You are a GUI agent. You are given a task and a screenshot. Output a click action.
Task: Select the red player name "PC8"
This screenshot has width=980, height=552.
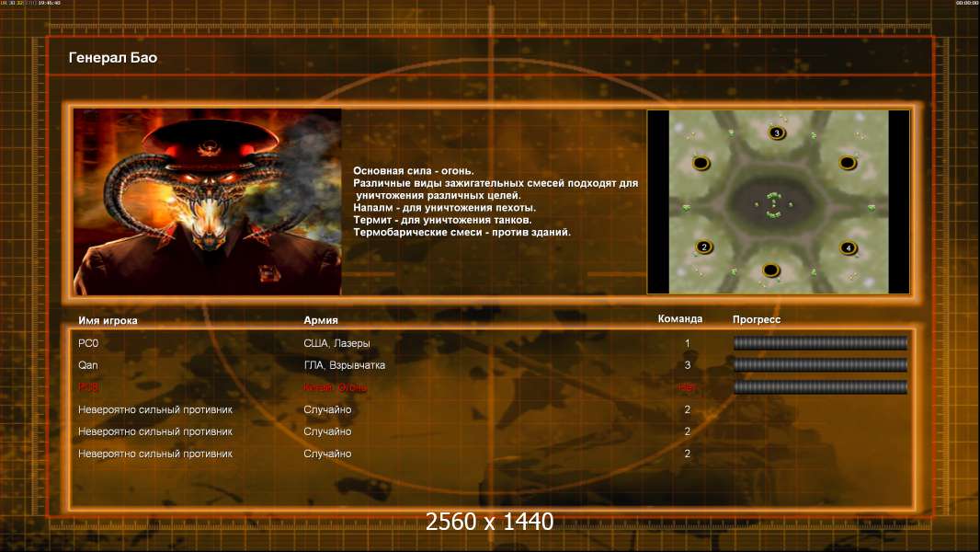(88, 387)
